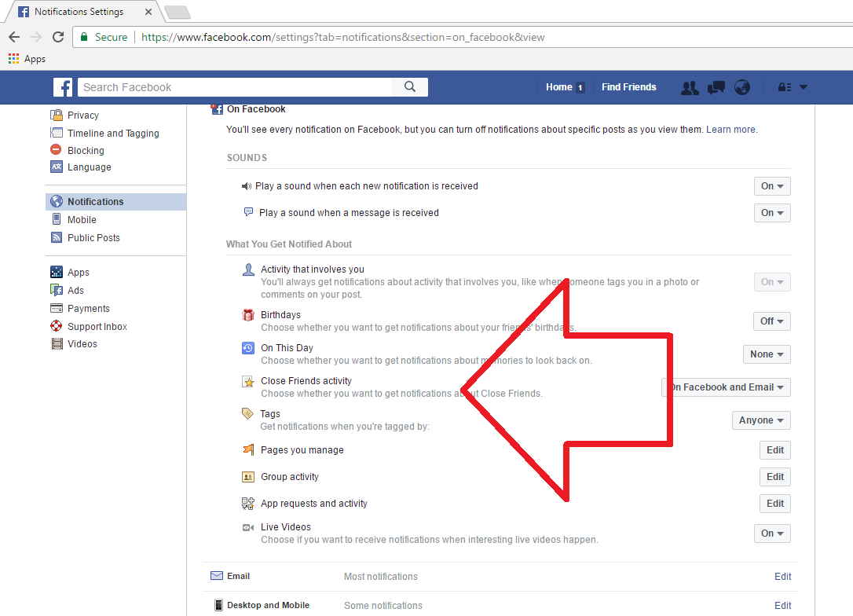Edit Group activity notifications
This screenshot has height=616, width=853.
tap(774, 477)
